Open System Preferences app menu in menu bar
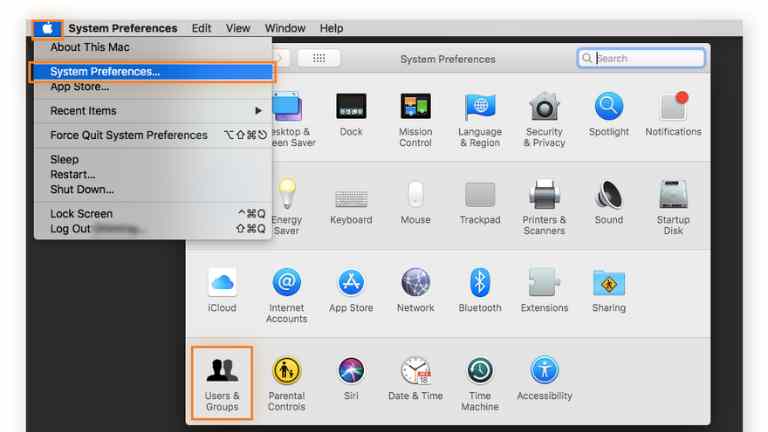 tap(123, 28)
